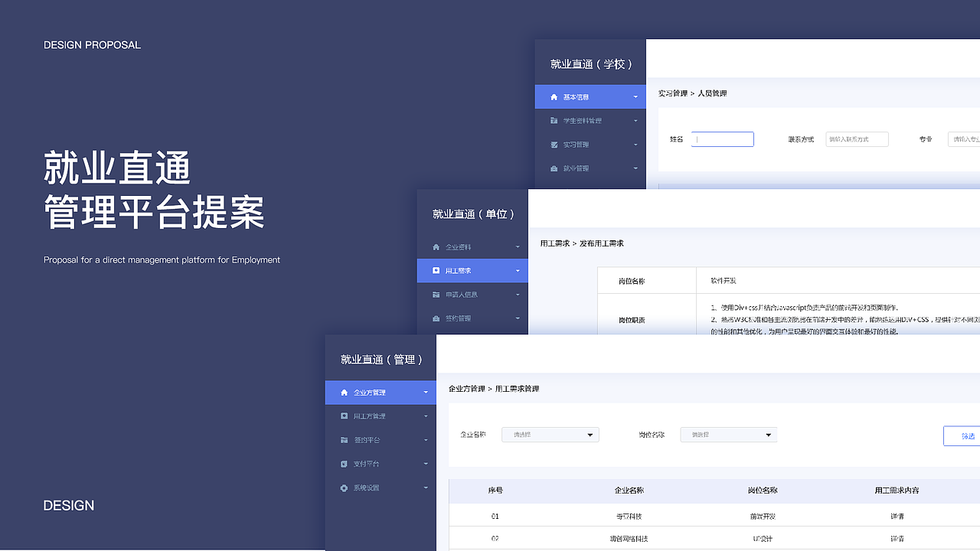Expand the 签约管理 menu arrow
Screen dimensions: 980x551
[x=518, y=318]
